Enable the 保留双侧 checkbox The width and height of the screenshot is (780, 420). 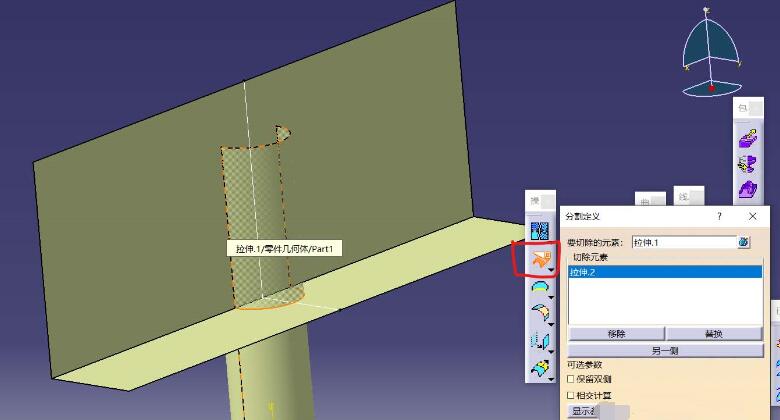pyautogui.click(x=571, y=379)
